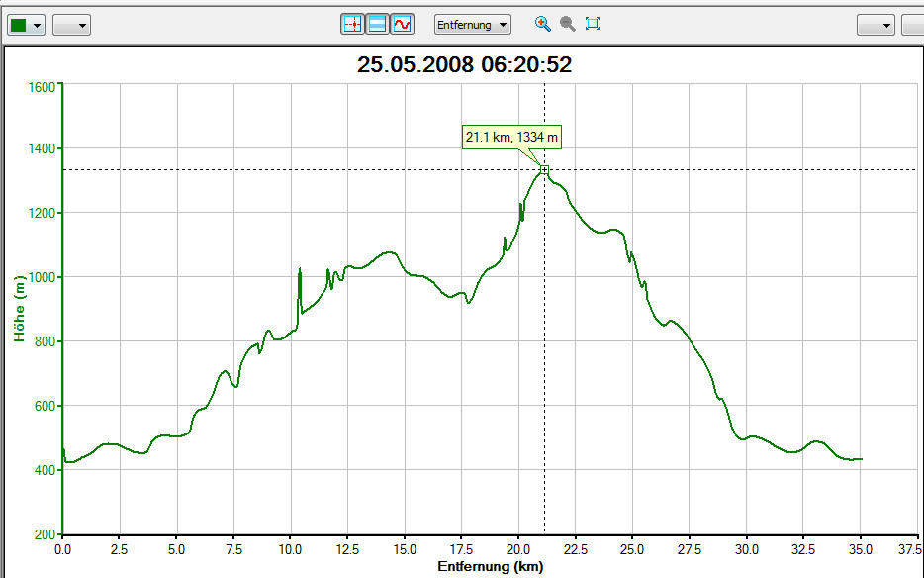Screen dimensions: 924x578
Task: Click the 12.5 distance axis label
Action: coord(347,549)
